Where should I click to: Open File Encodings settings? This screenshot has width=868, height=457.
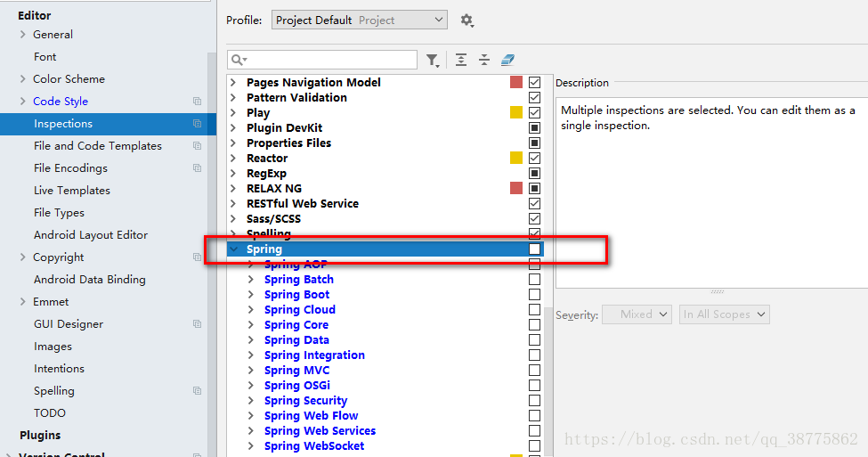(x=70, y=167)
